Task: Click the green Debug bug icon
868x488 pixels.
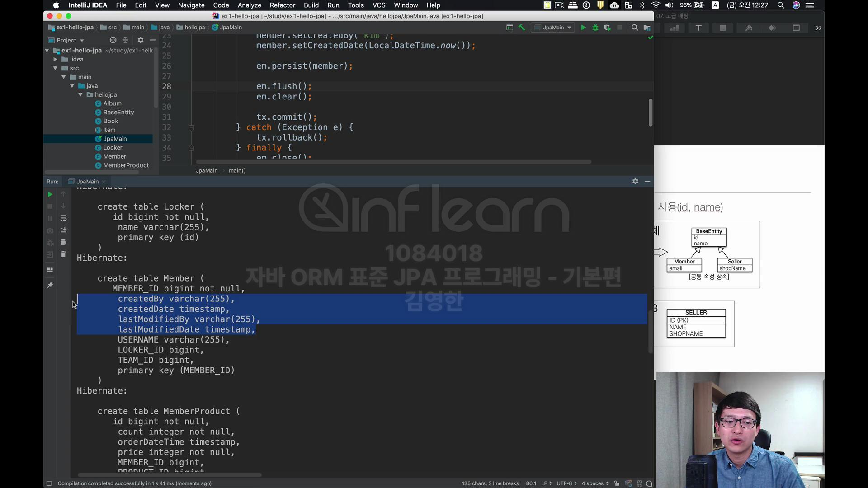Action: (595, 28)
